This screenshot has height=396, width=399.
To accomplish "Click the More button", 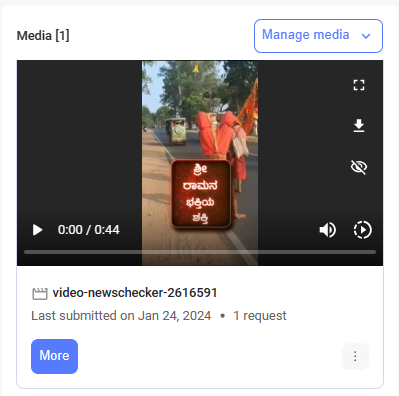I will [x=54, y=356].
